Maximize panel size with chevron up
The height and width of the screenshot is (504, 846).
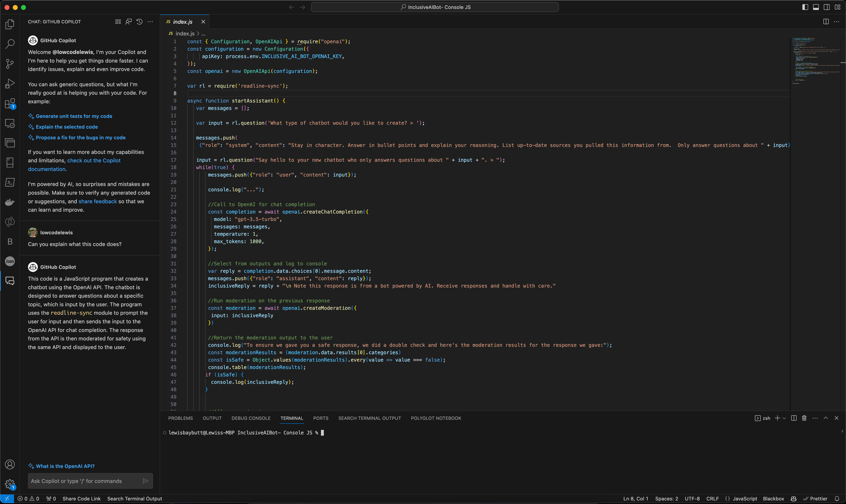pos(826,418)
